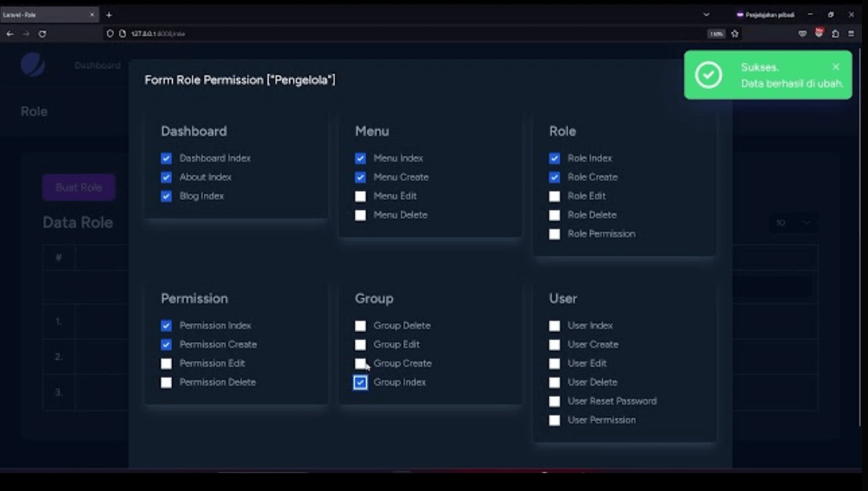Open the tab list chevron
868x491 pixels.
point(706,15)
